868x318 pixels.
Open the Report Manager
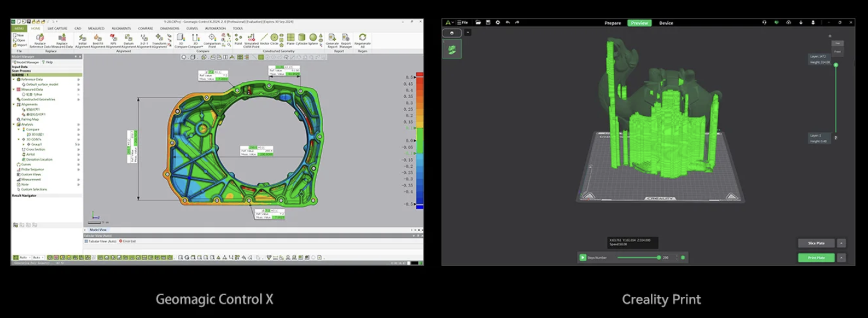coord(345,41)
